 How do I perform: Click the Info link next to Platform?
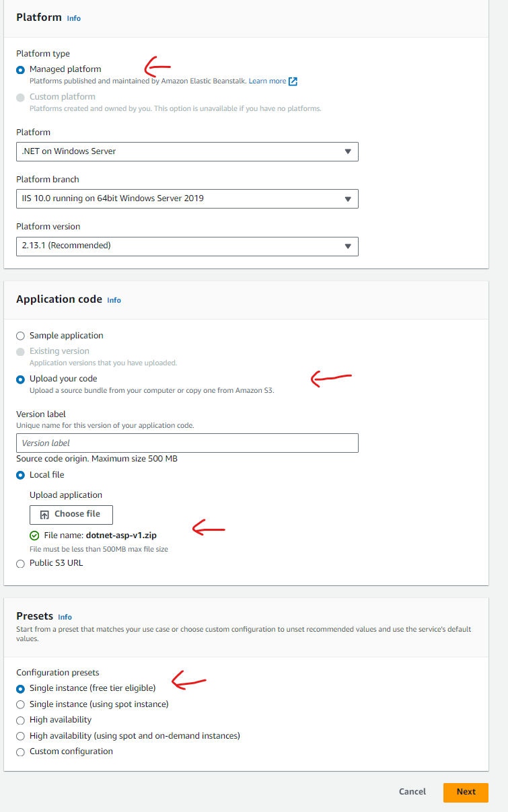click(74, 18)
